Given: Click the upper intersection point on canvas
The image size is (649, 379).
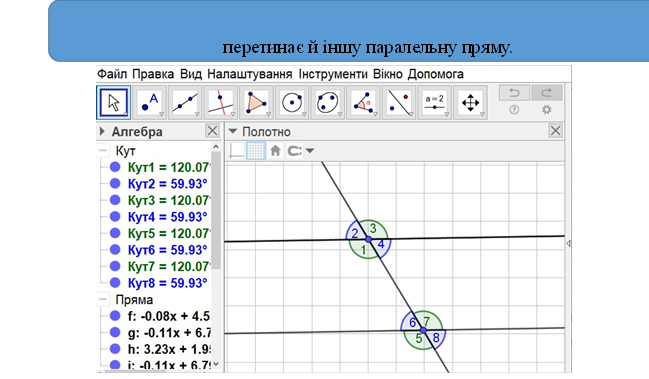Looking at the screenshot, I should tap(368, 239).
